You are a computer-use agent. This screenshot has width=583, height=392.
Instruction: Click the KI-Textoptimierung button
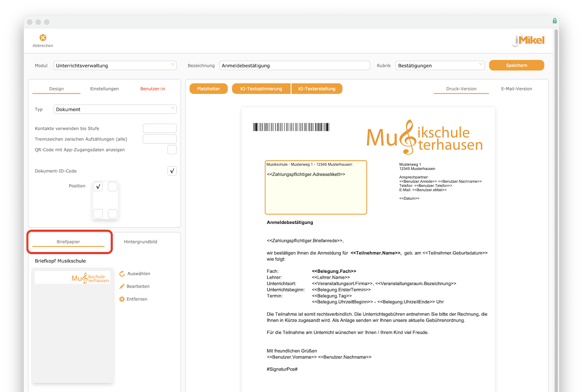click(261, 89)
